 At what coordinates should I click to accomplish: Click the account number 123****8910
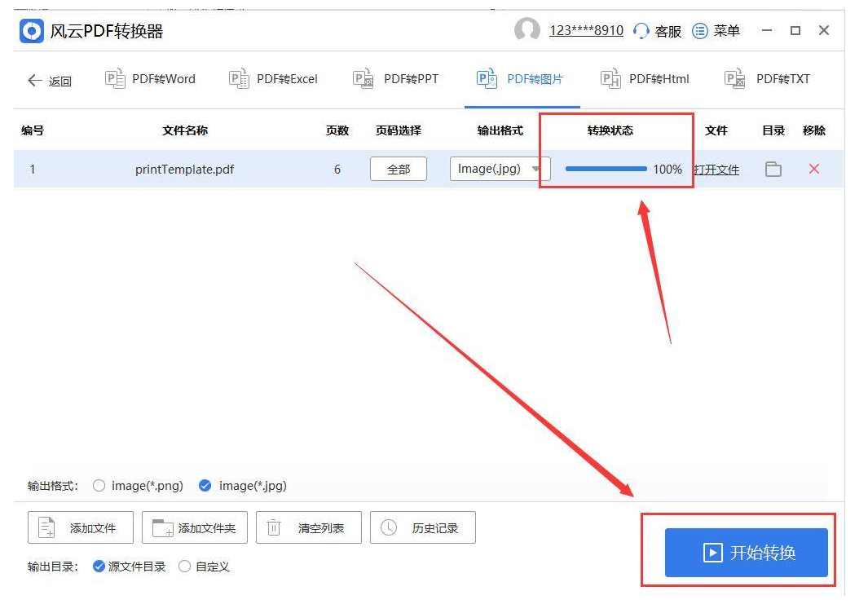pos(586,31)
